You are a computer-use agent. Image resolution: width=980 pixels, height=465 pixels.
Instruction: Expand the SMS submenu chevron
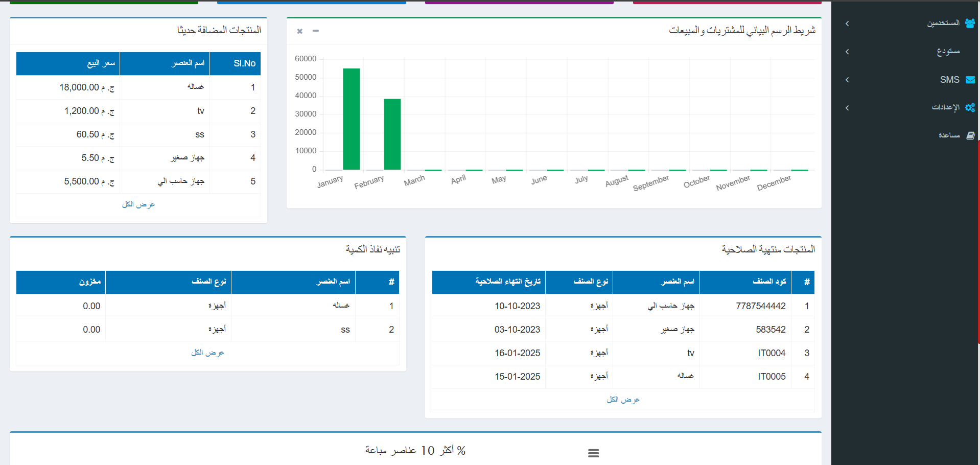pos(847,80)
